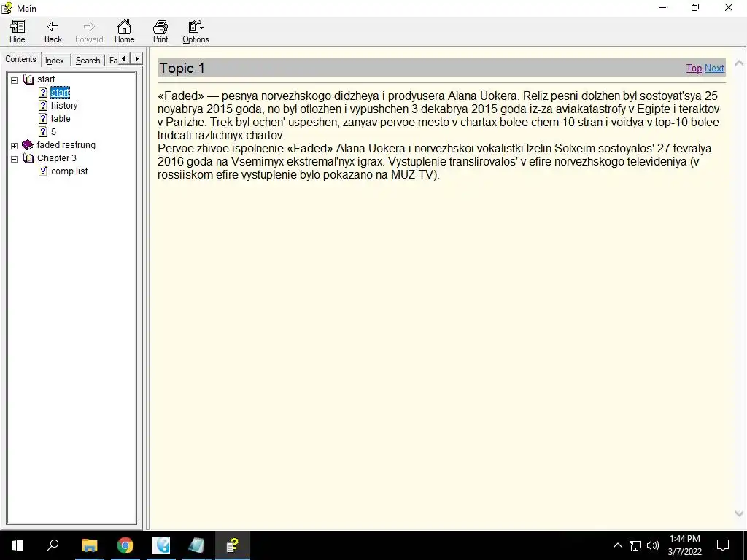Click the purple closed book icon
This screenshot has height=560, width=747.
28,145
